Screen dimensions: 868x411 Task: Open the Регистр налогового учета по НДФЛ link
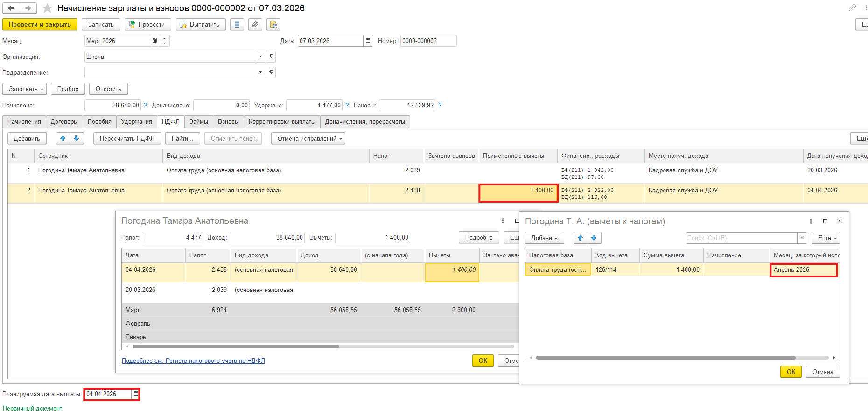click(193, 361)
